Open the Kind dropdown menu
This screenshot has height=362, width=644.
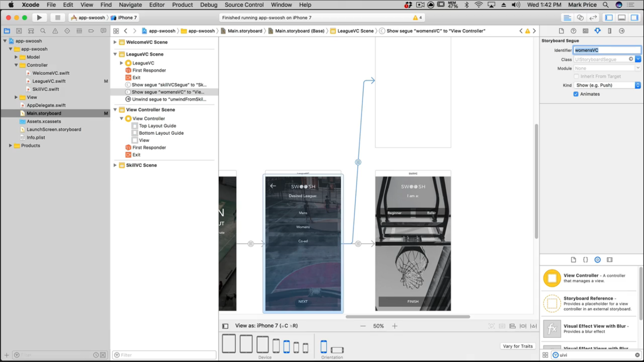tap(607, 85)
